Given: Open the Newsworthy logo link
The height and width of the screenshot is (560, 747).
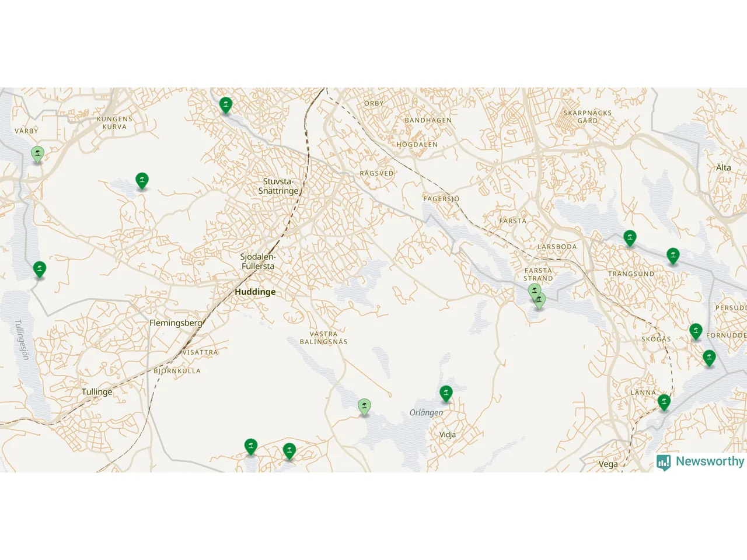Looking at the screenshot, I should click(700, 462).
